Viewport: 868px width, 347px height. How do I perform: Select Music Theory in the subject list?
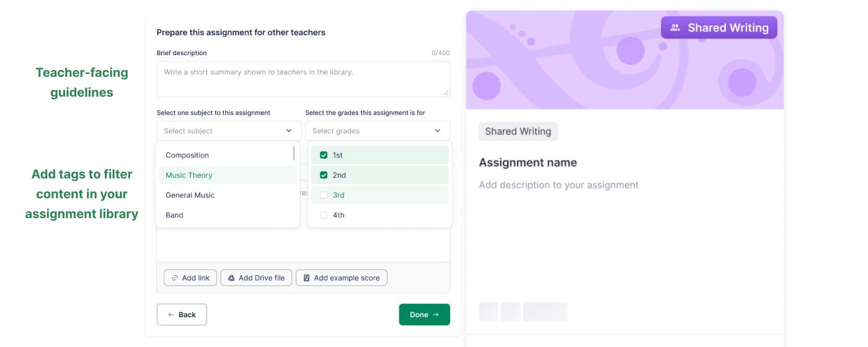coord(189,175)
